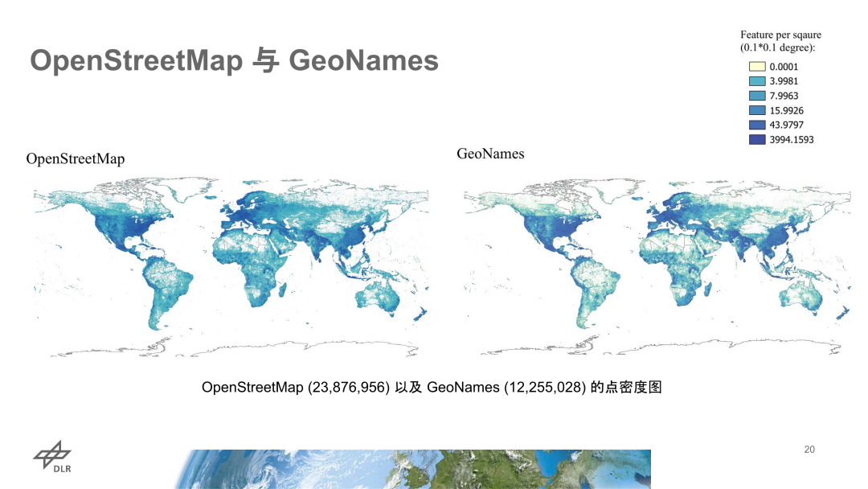Click the slide title "OpenStreetMap 与 GeoNames"

click(x=234, y=60)
